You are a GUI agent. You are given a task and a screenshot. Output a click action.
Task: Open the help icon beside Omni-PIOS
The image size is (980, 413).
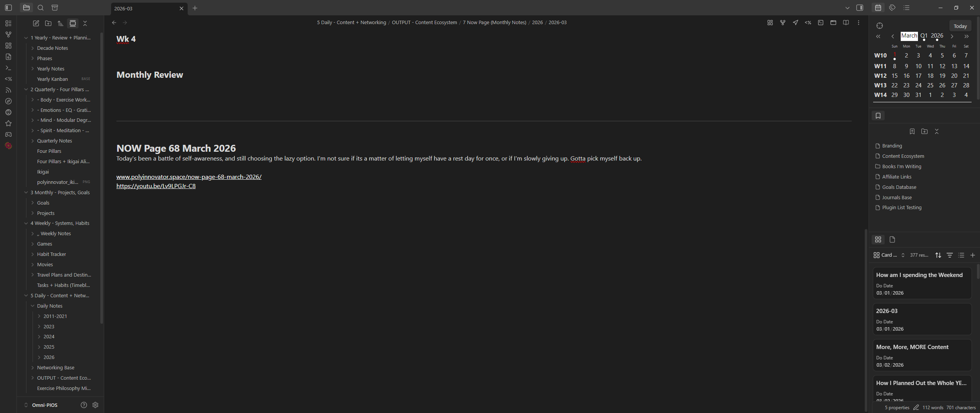[84, 405]
